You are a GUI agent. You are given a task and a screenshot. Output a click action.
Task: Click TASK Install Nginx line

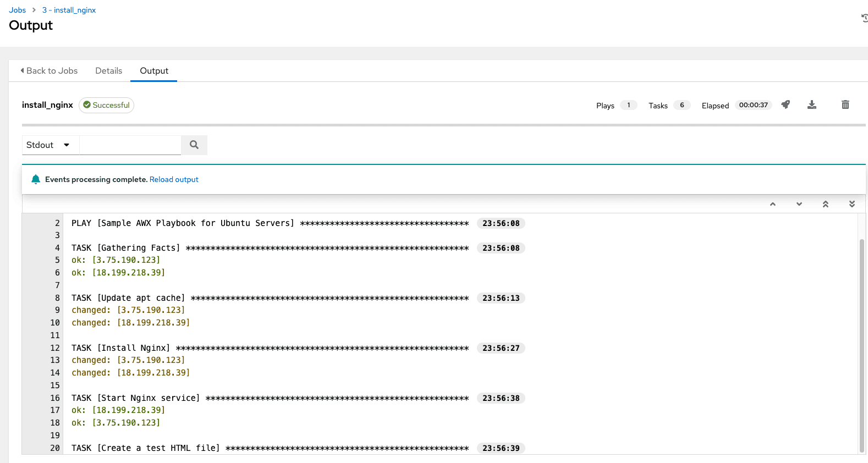click(270, 348)
